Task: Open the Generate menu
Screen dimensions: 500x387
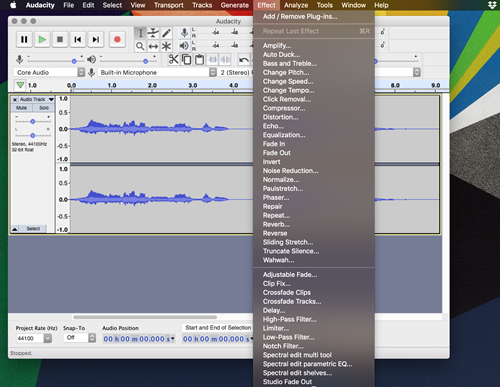Action: 235,5
